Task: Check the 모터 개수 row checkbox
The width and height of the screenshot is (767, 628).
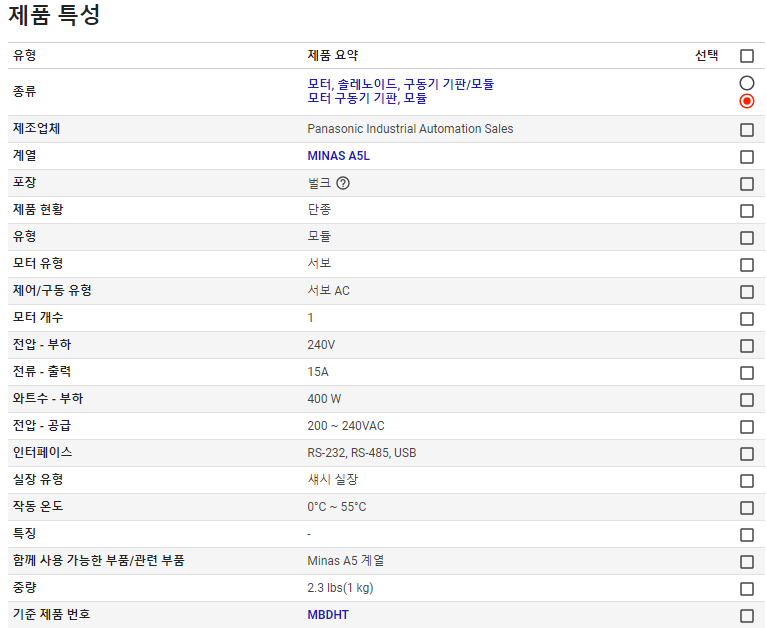Action: point(746,319)
